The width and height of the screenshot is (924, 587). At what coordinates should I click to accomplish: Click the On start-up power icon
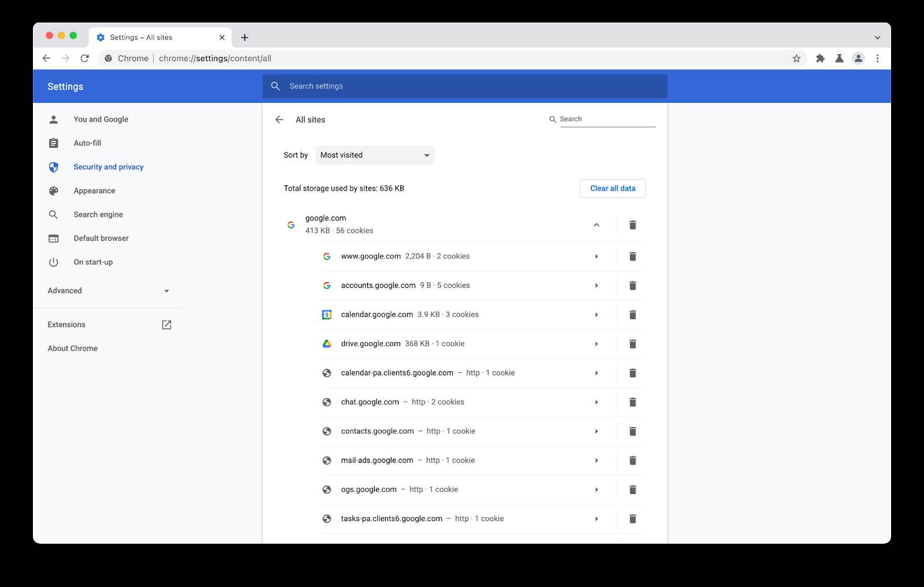tap(53, 261)
